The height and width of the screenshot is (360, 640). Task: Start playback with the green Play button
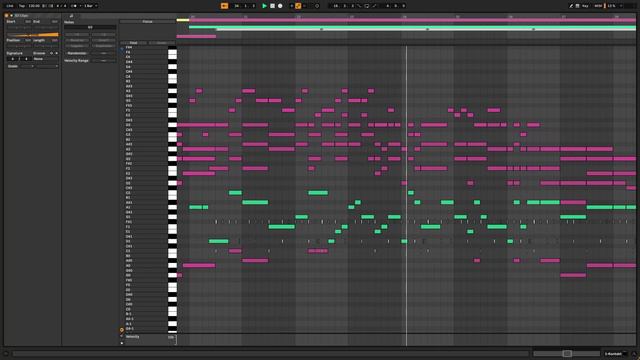pyautogui.click(x=264, y=6)
